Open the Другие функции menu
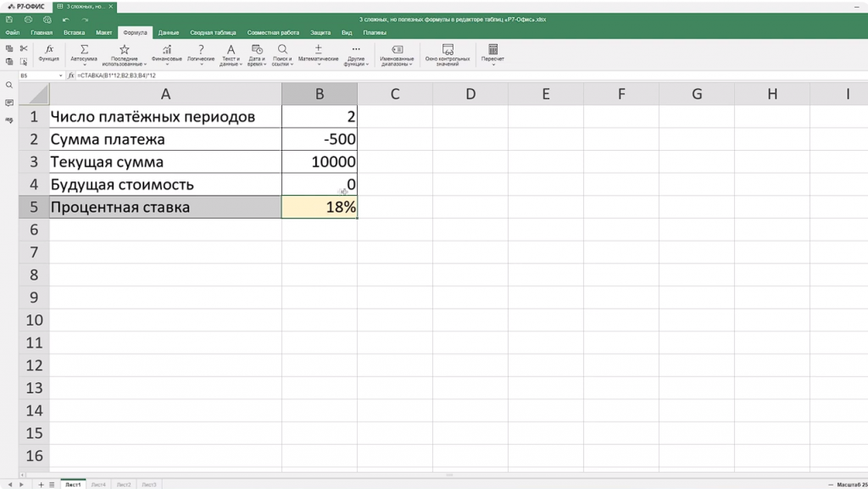868x489 pixels. (356, 55)
